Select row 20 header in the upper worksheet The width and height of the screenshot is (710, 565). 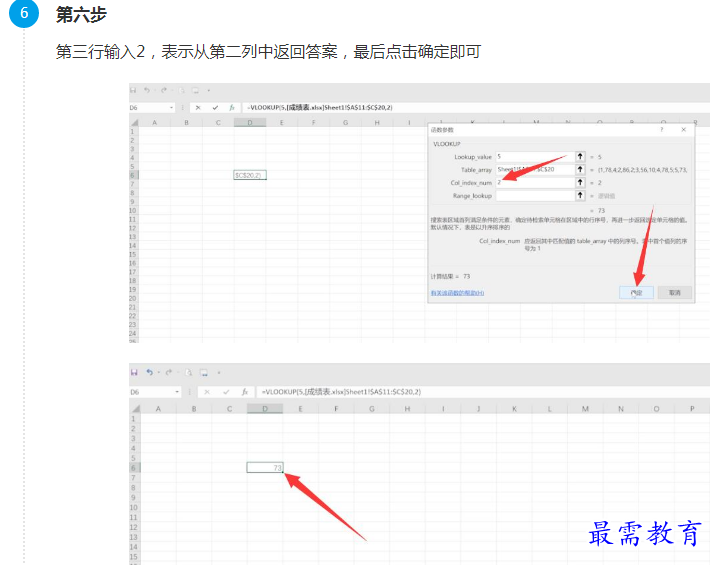(x=134, y=298)
